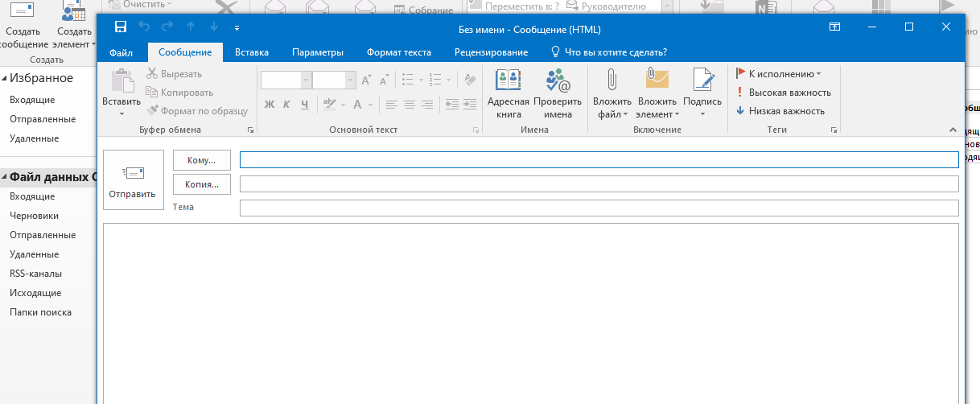The image size is (980, 404).
Task: Click inside the Тема (Subject) field
Action: [599, 208]
